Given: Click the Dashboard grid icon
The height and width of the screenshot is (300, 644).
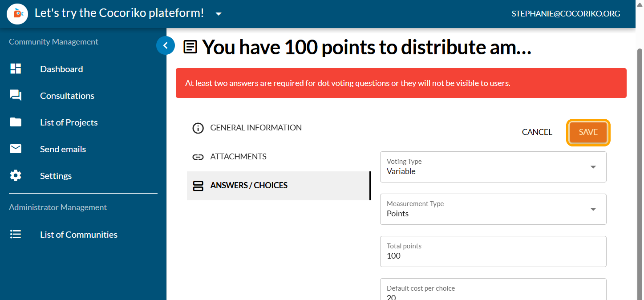Looking at the screenshot, I should point(16,69).
